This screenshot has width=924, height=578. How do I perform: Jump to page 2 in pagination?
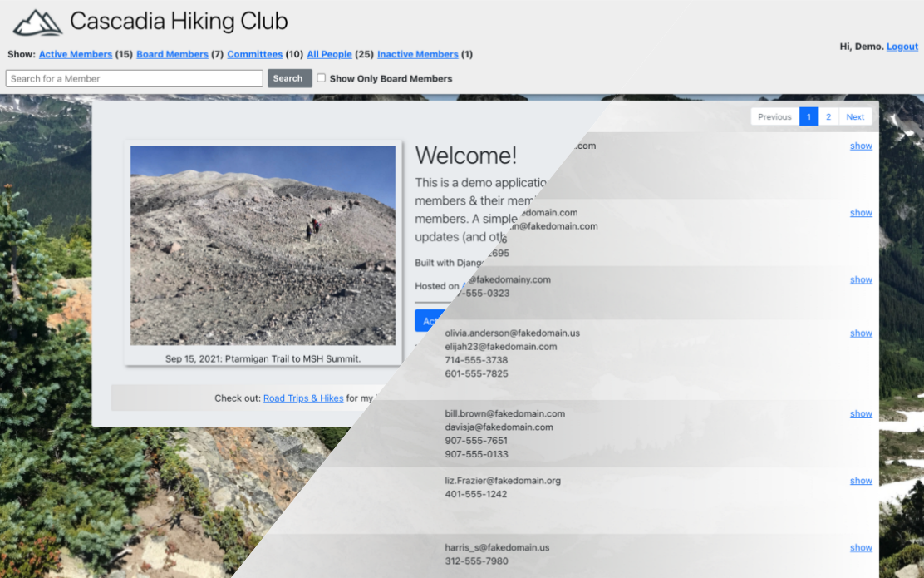828,116
